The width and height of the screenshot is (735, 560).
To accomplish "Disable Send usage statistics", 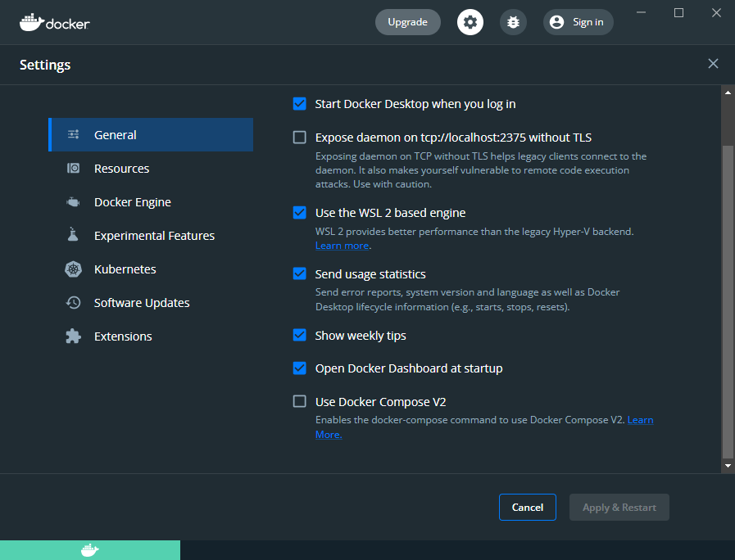I will [299, 273].
